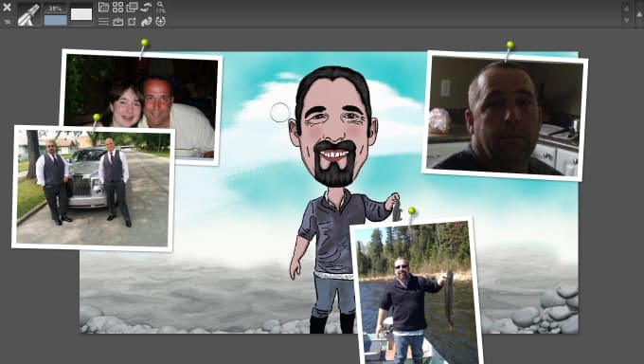Click the chain link icon
The image size is (644, 364).
pos(146,22)
